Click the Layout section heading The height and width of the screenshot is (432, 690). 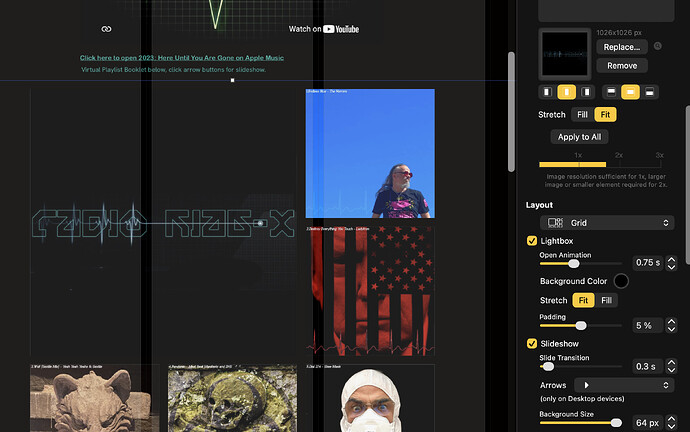[x=539, y=205]
